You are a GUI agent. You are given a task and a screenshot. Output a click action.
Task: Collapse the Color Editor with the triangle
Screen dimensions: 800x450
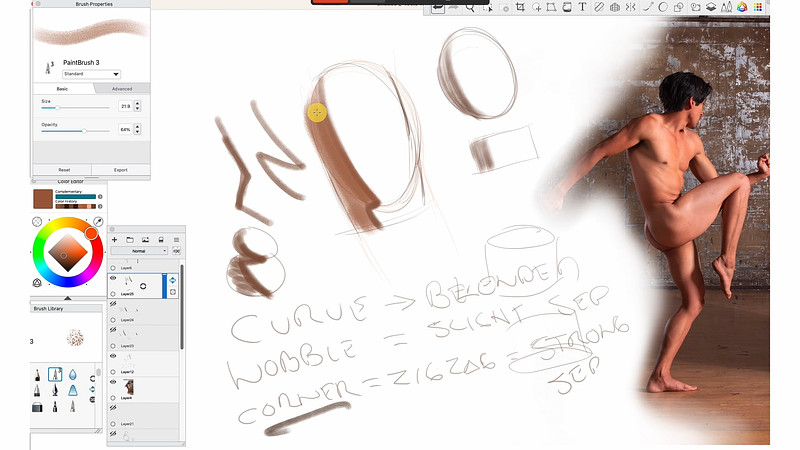coord(67,298)
